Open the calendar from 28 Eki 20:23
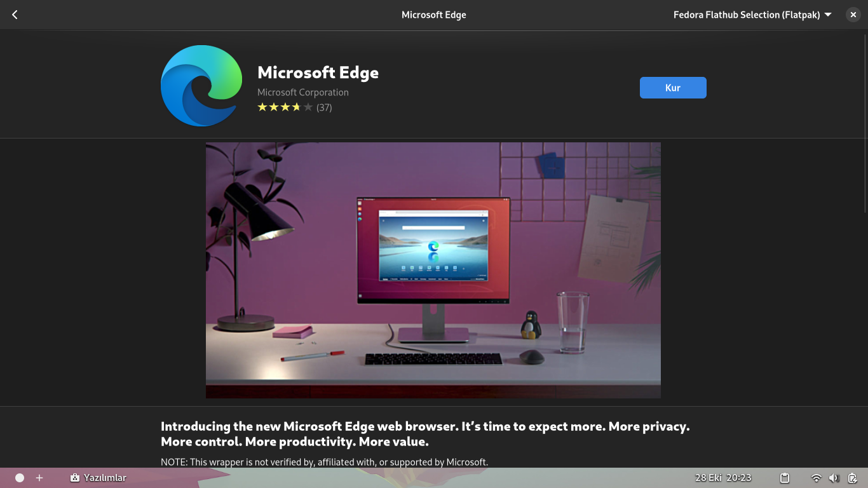Screen dimensions: 868x488 723,478
